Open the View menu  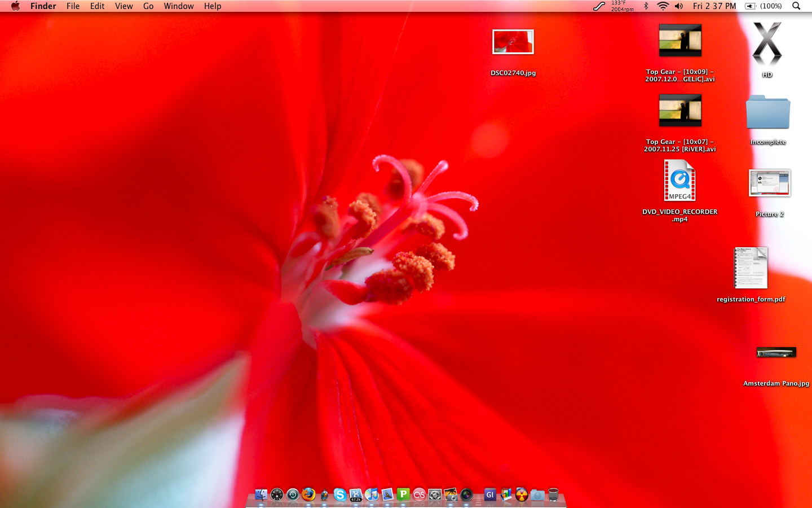(x=124, y=6)
